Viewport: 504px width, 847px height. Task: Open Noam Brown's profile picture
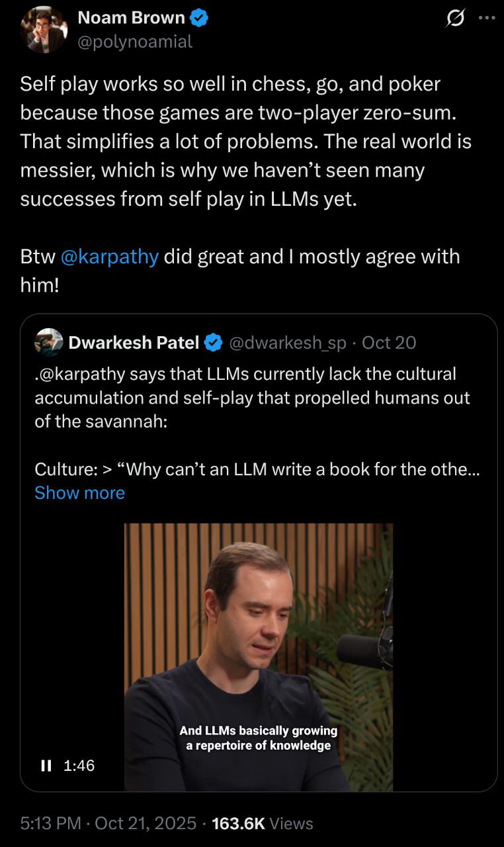tap(44, 30)
